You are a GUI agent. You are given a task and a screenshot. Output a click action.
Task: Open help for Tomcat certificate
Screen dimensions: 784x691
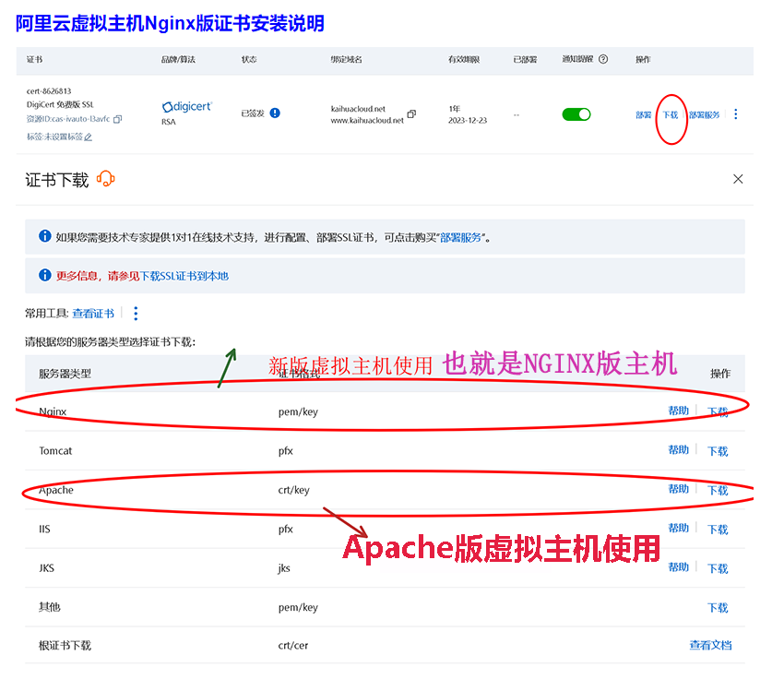pyautogui.click(x=678, y=450)
